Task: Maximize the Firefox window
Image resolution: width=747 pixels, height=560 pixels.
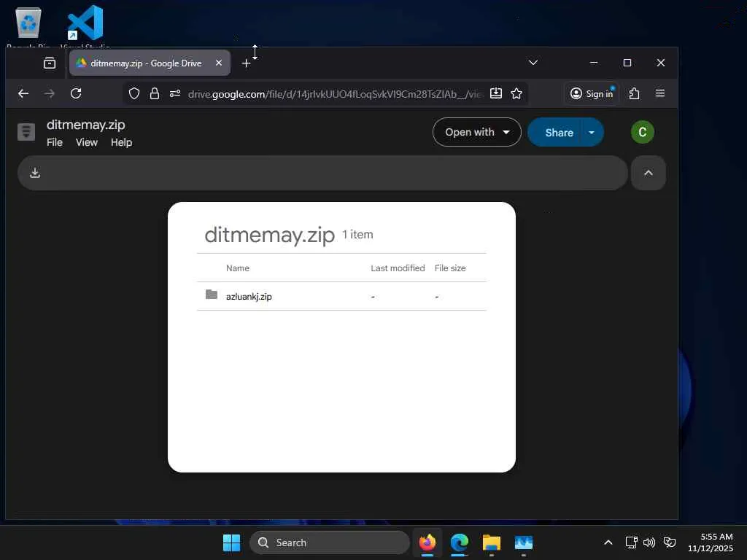Action: click(x=627, y=63)
